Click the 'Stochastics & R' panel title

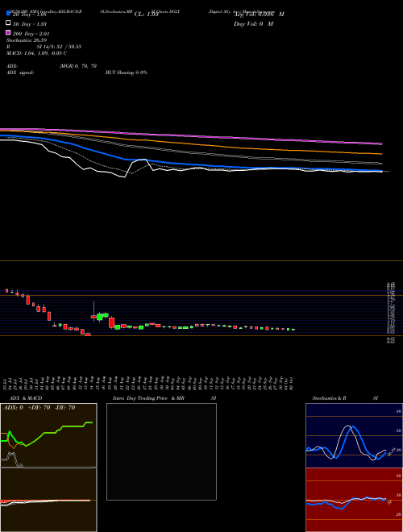coord(329,398)
